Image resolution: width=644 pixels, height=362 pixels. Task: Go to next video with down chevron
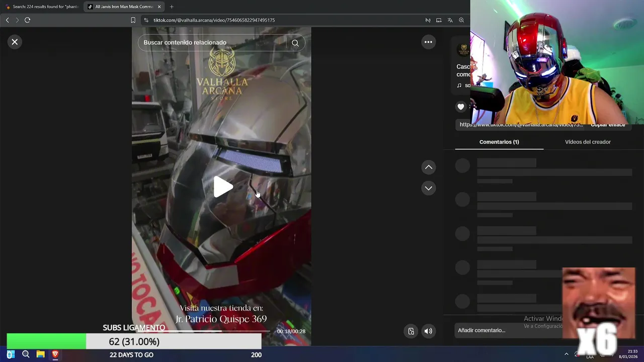(429, 188)
